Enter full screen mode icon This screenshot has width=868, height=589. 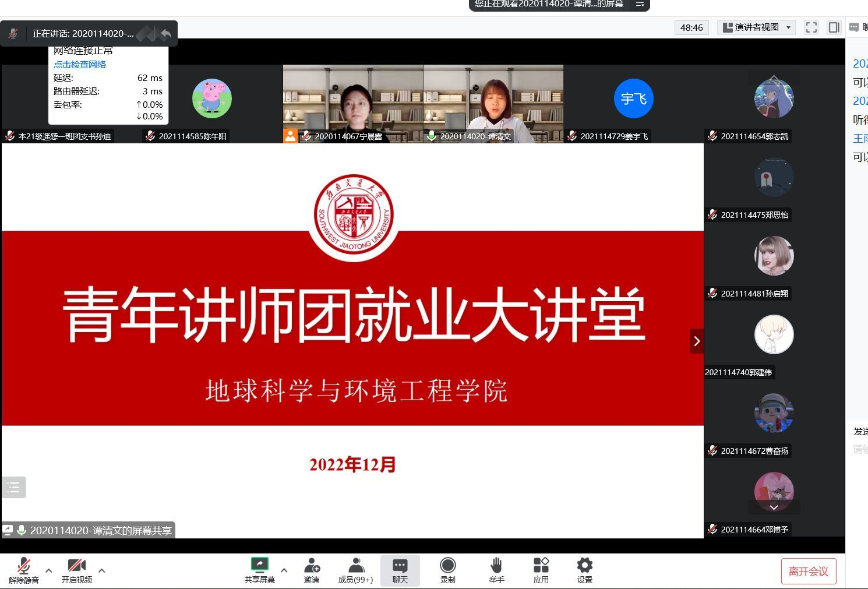click(x=811, y=27)
